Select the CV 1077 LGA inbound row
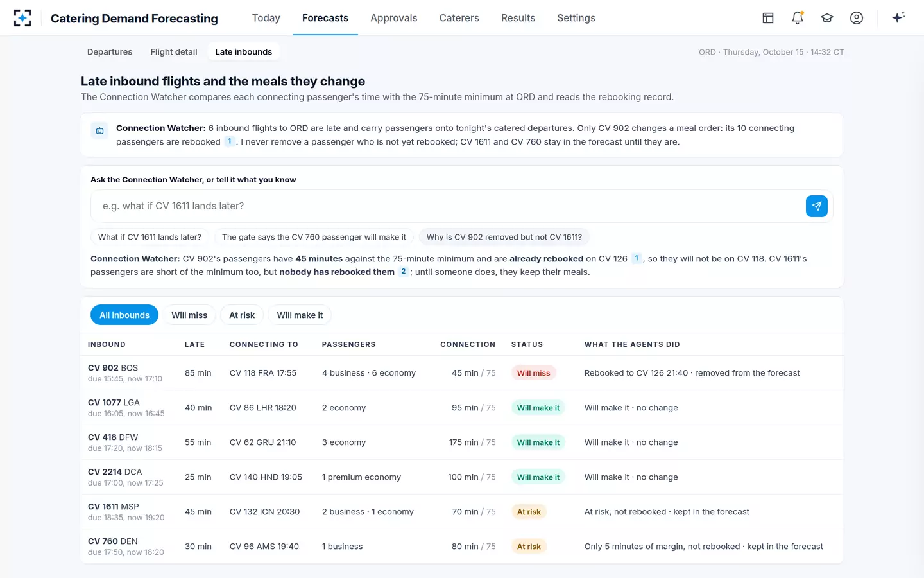 click(x=462, y=408)
